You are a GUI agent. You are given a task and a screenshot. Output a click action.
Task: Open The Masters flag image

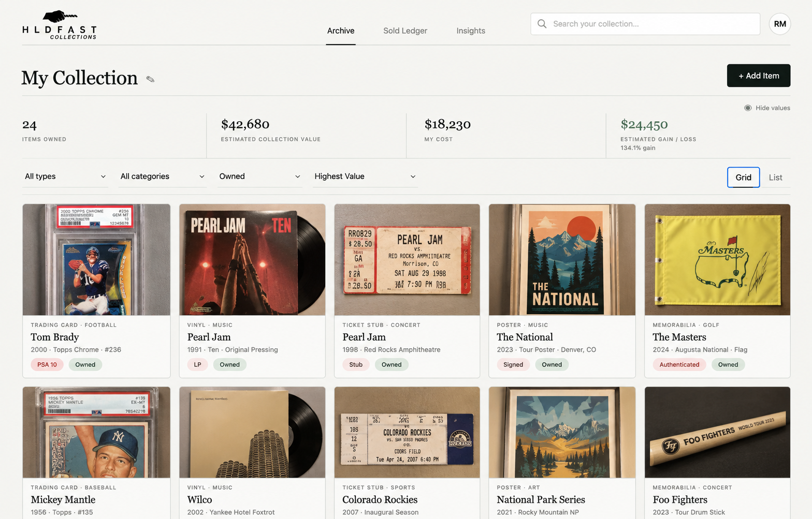pos(717,260)
